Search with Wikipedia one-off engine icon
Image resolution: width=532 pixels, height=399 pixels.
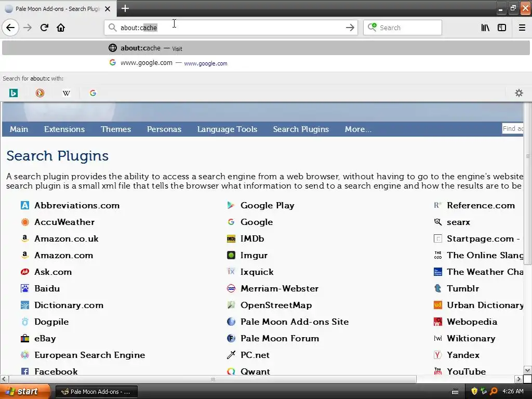66,93
